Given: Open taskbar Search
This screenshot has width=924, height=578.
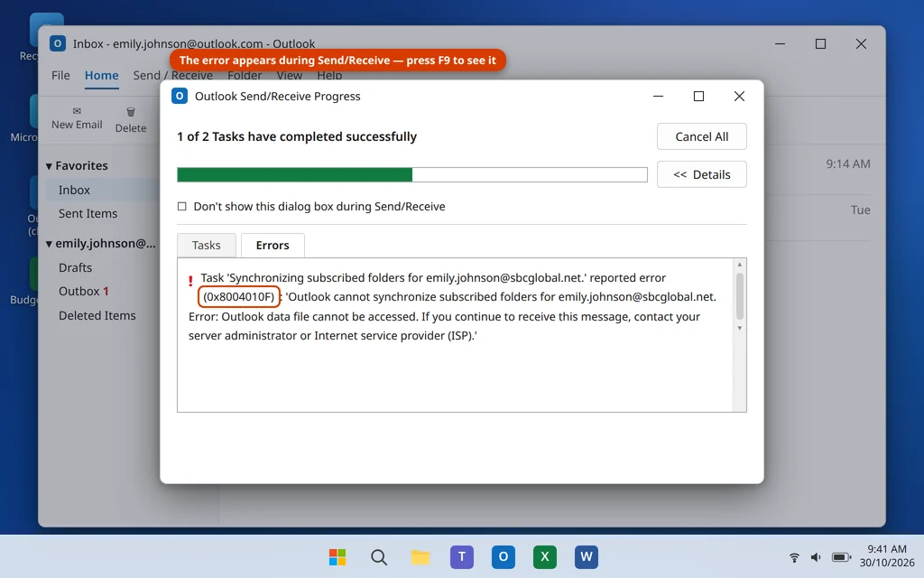Looking at the screenshot, I should 379,556.
